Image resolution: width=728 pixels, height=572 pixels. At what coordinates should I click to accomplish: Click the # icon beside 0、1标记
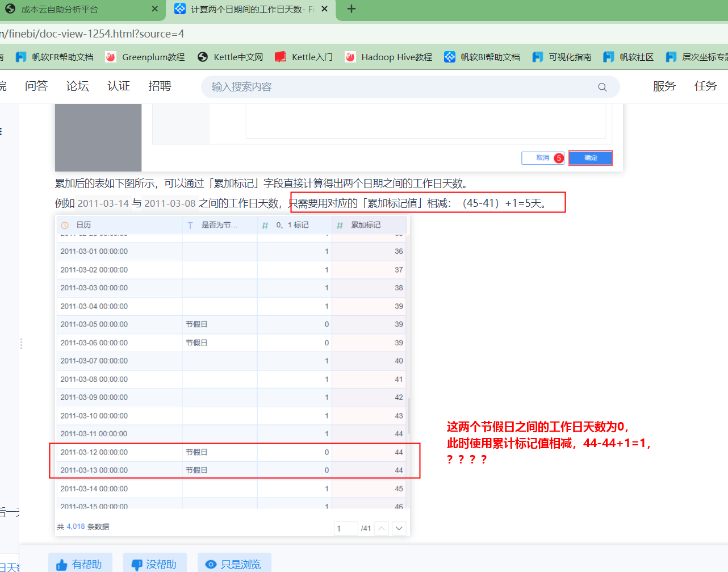pos(265,226)
